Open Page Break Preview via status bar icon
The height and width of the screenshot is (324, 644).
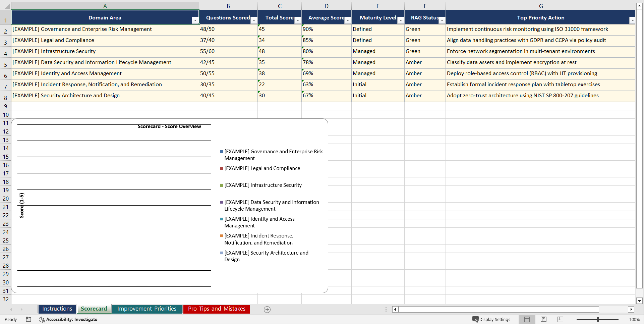click(560, 319)
